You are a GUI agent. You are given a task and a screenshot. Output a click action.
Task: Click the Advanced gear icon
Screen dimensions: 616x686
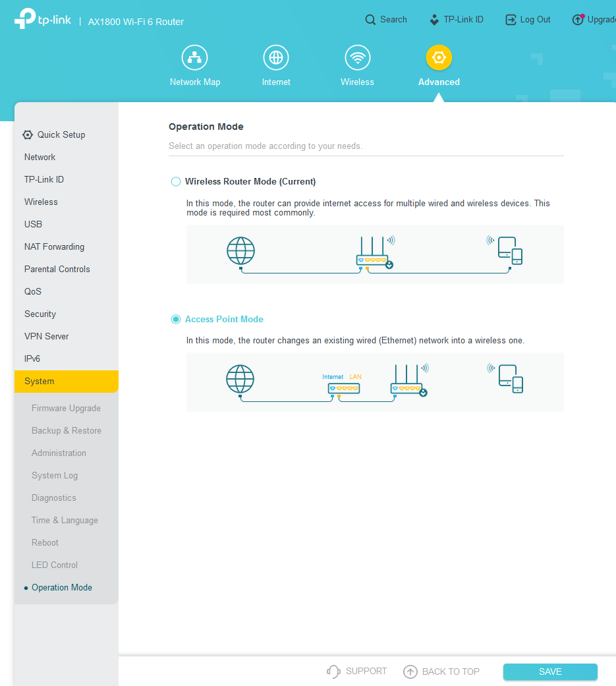439,58
